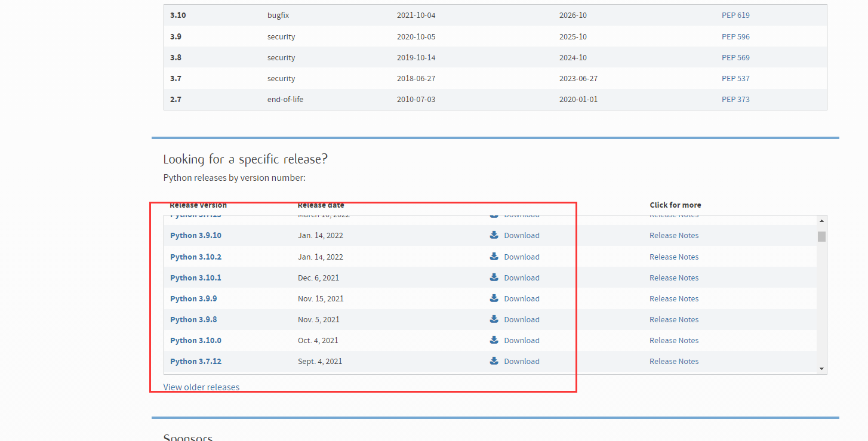View Release Notes for Python 3.10.2

[674, 257]
